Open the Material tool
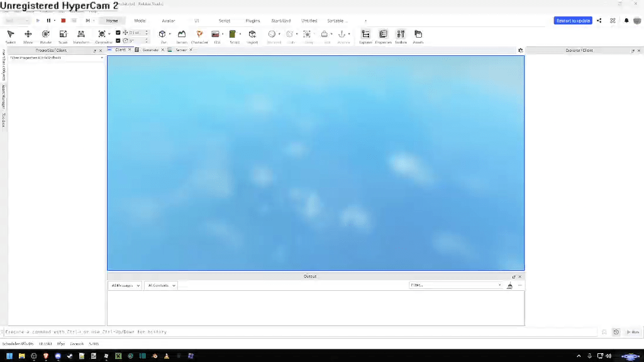644x362 pixels. pos(272,37)
